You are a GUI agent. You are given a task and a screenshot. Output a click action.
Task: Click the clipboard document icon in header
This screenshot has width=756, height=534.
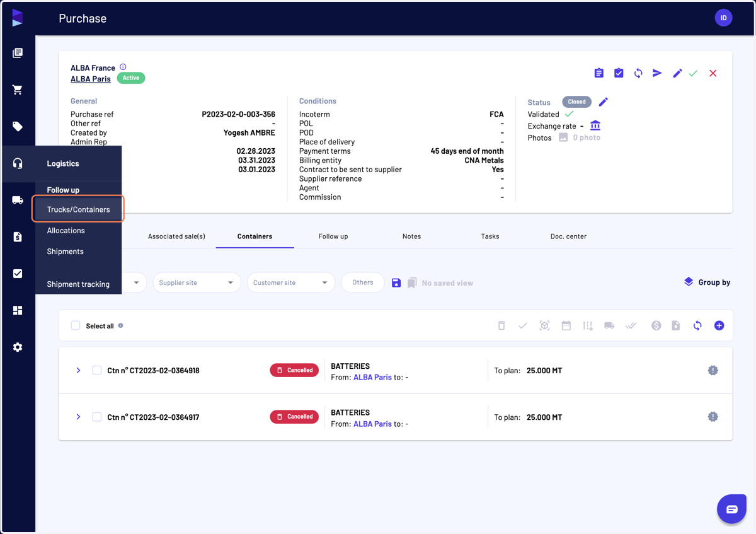coord(598,73)
